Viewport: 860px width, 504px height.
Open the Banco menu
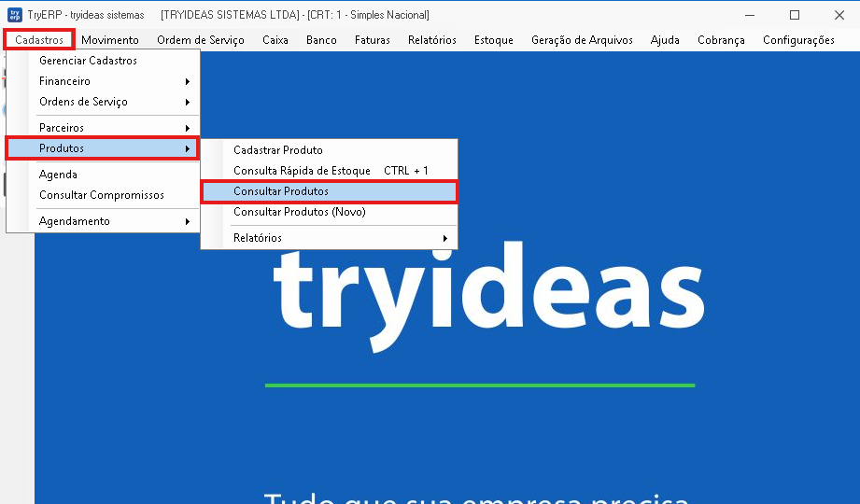click(x=321, y=40)
